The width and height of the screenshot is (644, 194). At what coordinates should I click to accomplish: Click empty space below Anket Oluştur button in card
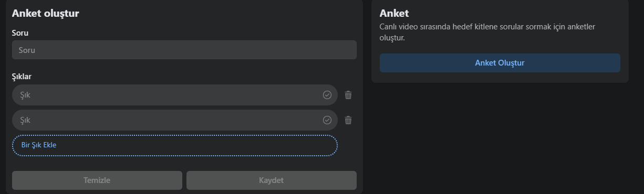pyautogui.click(x=500, y=78)
